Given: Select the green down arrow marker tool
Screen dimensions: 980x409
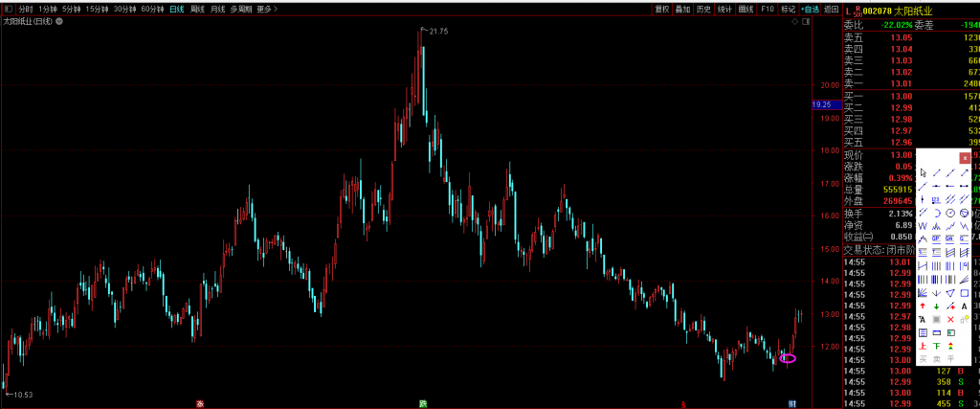Looking at the screenshot, I should click(936, 306).
